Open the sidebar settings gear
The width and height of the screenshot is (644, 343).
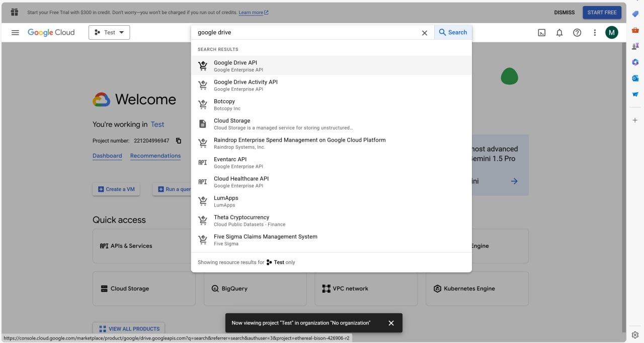tap(635, 335)
